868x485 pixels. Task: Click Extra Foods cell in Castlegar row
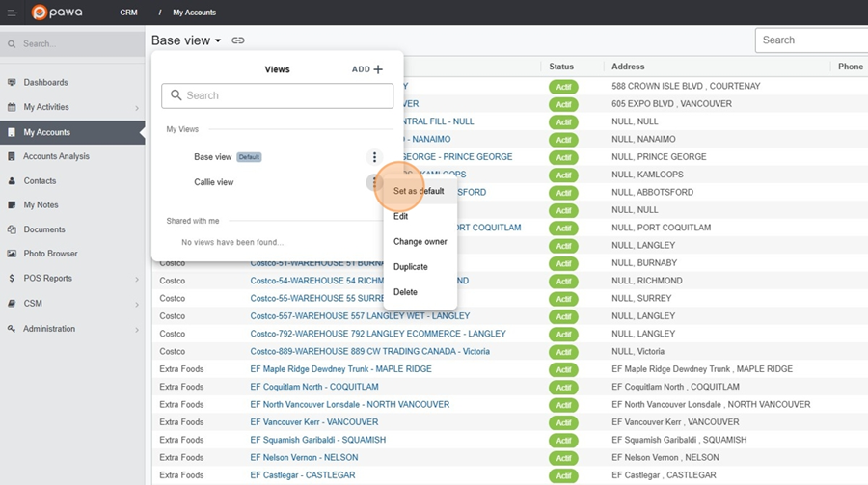181,475
